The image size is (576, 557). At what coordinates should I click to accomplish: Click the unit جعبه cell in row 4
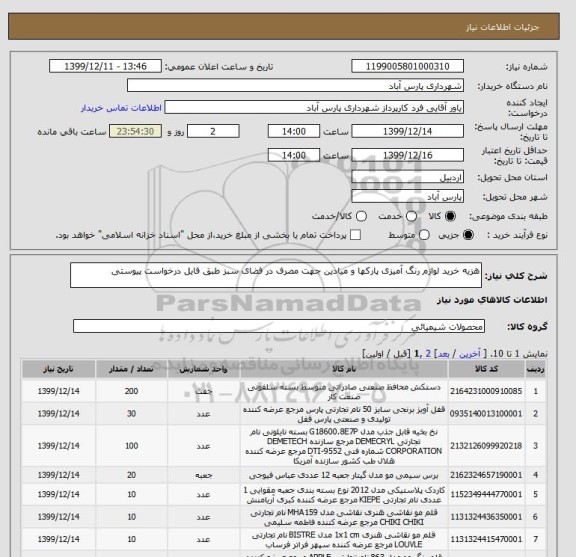click(204, 475)
